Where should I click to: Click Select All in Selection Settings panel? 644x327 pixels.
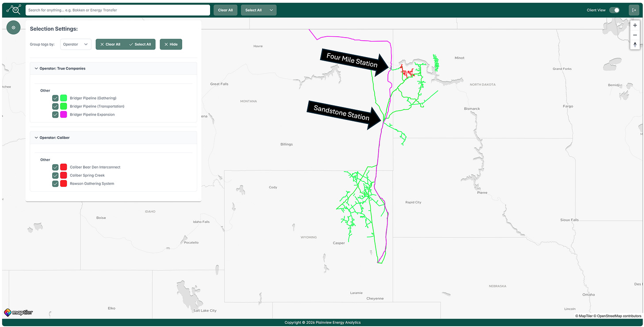click(140, 44)
